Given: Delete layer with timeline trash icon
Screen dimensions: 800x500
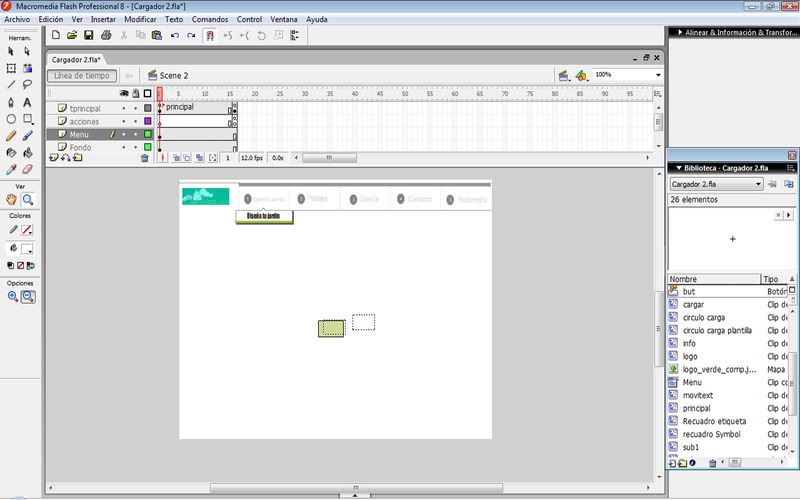Looking at the screenshot, I should [144, 158].
